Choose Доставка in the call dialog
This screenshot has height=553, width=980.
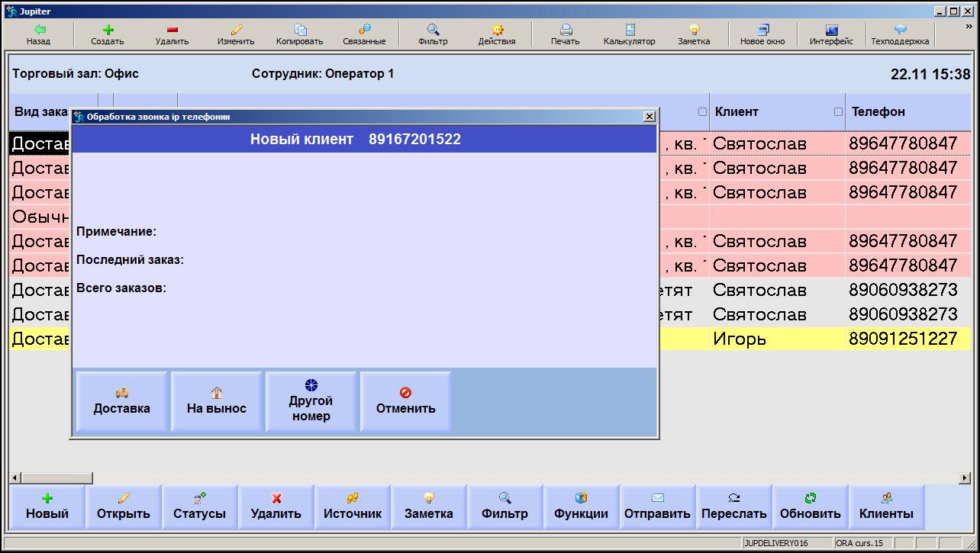tap(121, 401)
